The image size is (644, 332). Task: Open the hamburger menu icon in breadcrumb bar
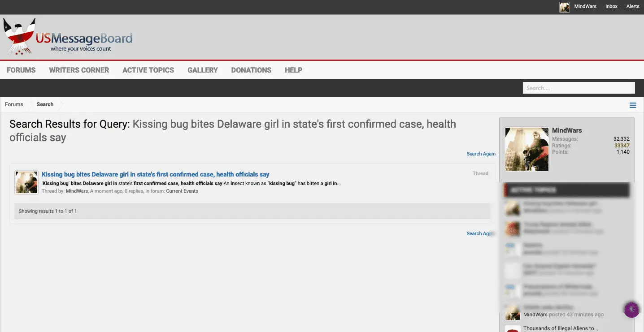coord(633,105)
